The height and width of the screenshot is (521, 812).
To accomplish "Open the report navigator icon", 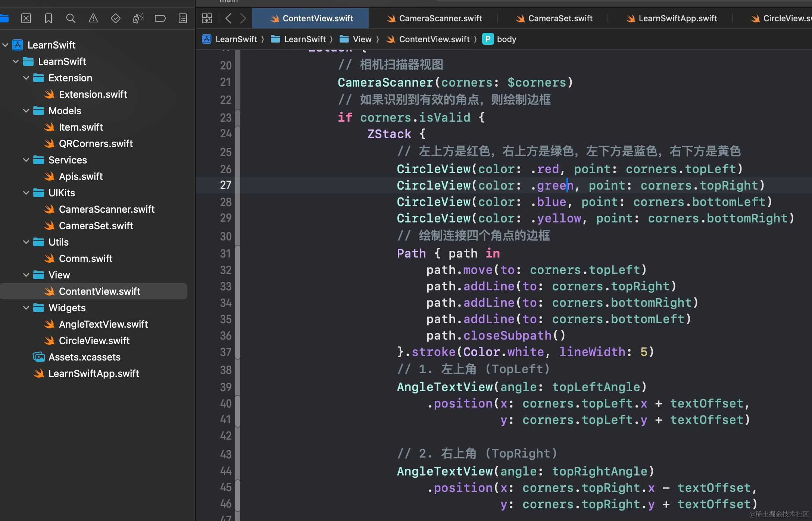I will (183, 18).
